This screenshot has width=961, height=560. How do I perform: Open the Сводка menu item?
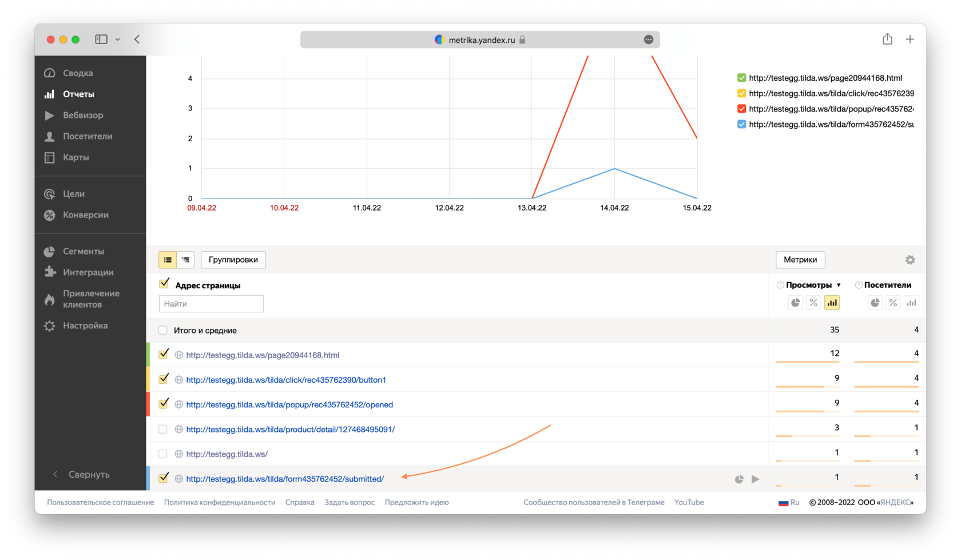[x=78, y=73]
